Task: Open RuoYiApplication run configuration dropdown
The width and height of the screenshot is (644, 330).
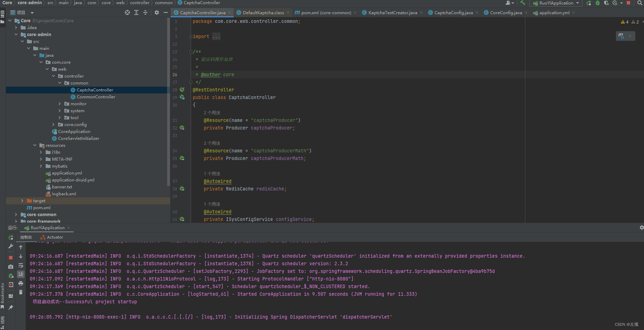Action: (556, 3)
